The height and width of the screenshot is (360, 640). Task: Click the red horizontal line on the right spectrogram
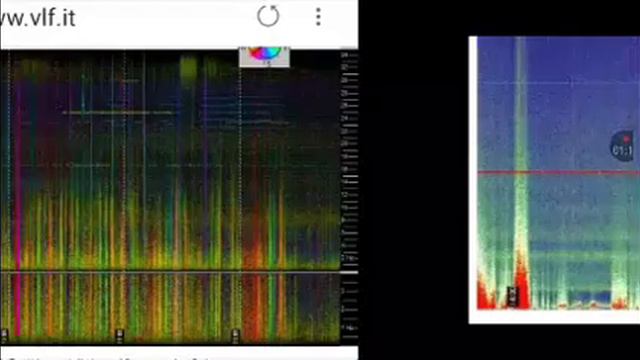point(558,173)
